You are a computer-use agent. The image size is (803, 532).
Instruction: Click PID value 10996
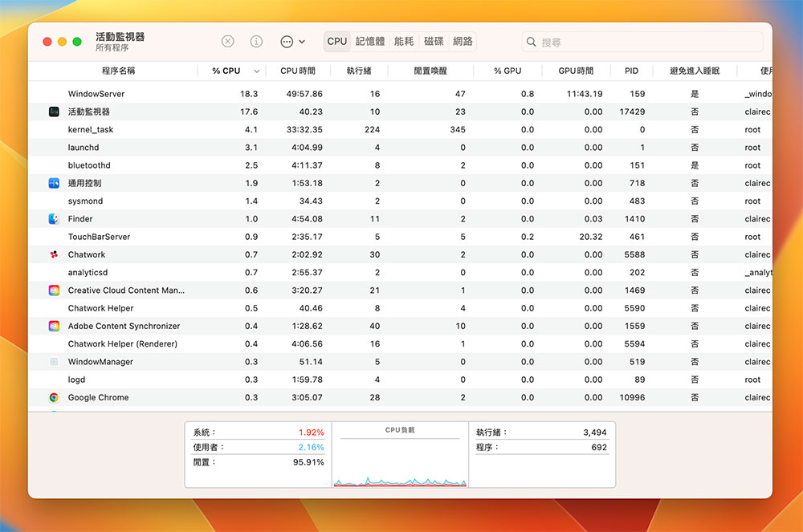[632, 397]
